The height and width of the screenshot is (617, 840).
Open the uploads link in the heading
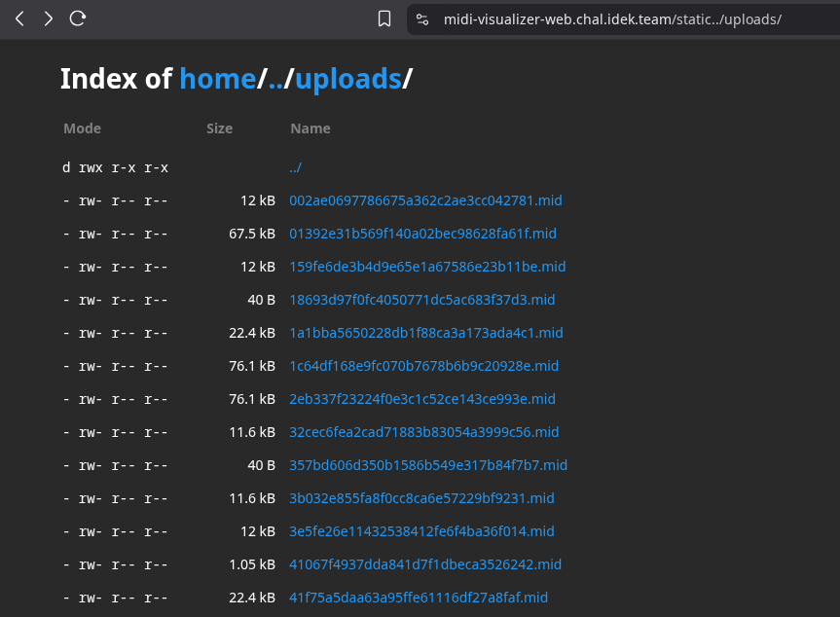(x=347, y=79)
